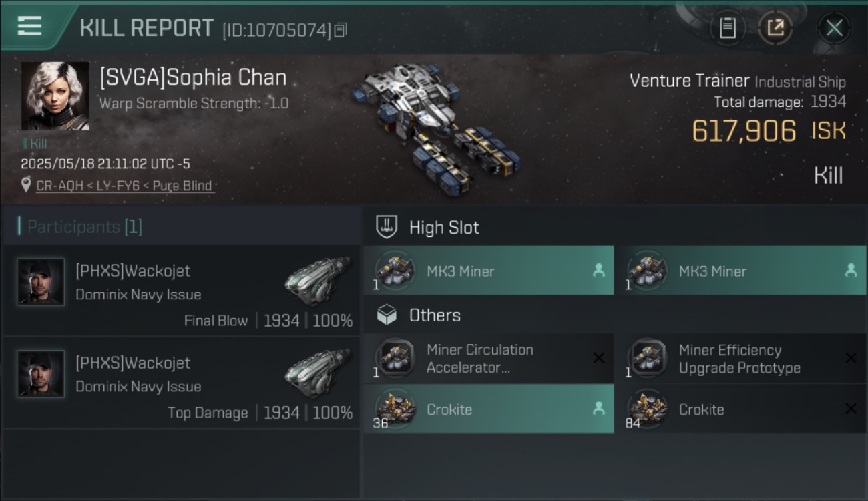Click the Miner Efficiency Upgrade Prototype item
The image size is (868, 501).
[x=740, y=359]
